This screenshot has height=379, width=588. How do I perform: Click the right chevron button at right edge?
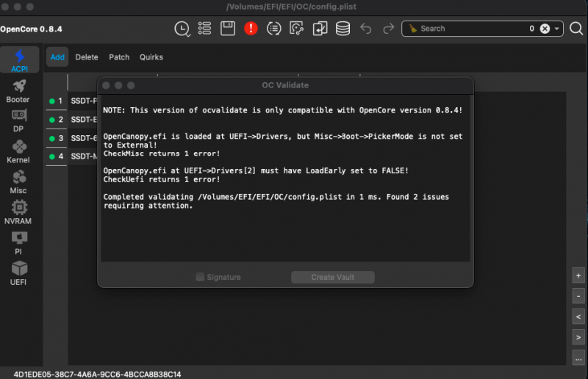(578, 337)
